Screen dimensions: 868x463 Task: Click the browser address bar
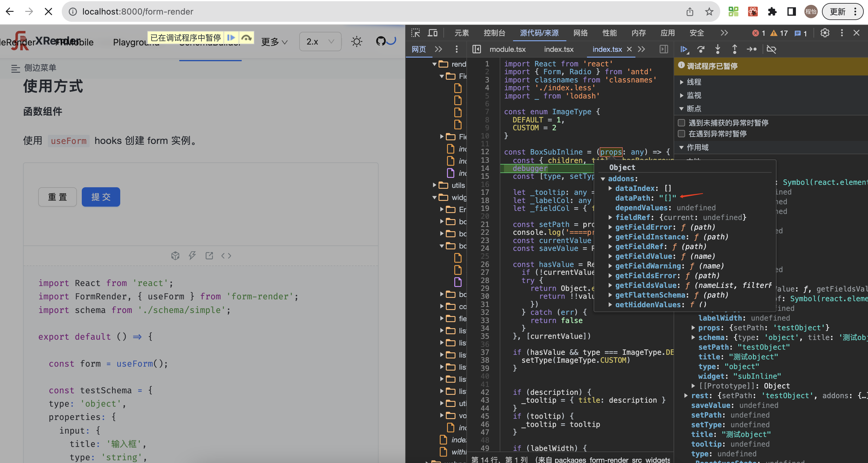click(138, 11)
